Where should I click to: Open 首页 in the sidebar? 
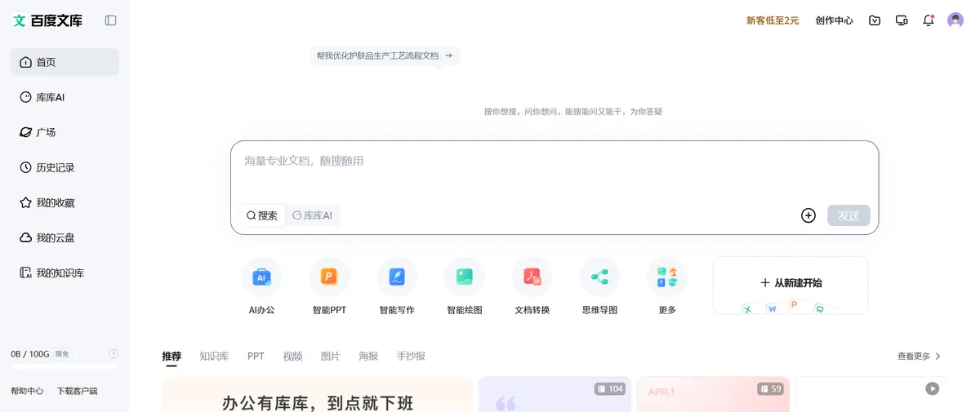(65, 62)
